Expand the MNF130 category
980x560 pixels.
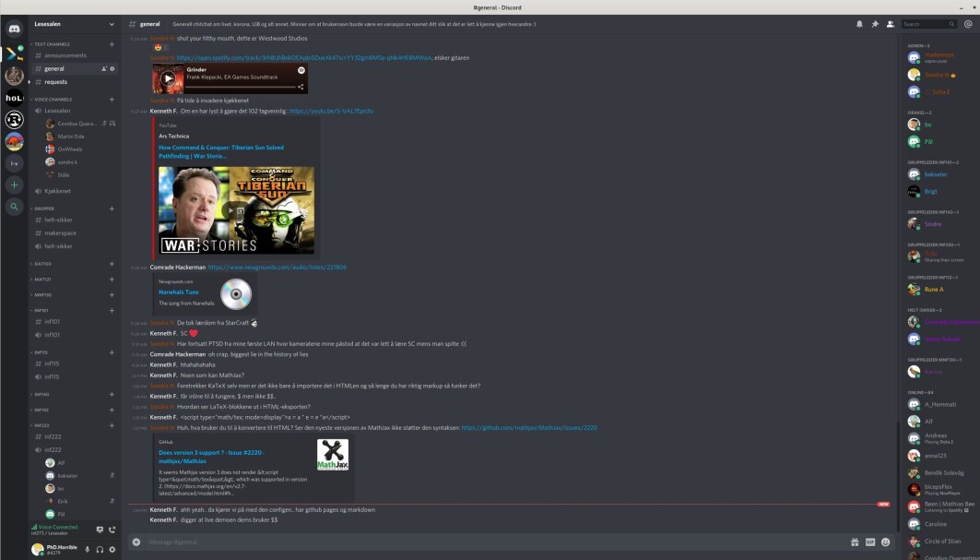coord(42,294)
